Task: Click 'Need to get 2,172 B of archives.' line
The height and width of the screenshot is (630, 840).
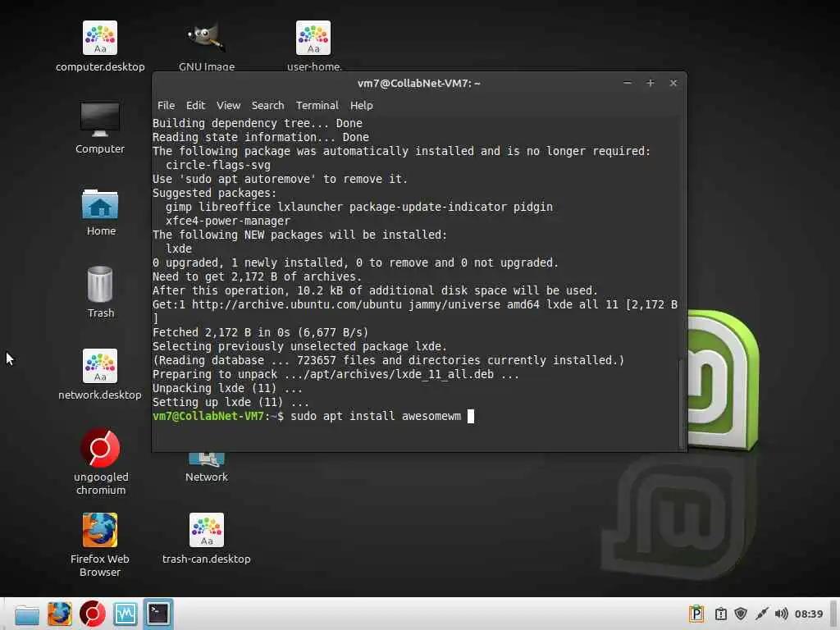Action: pos(257,276)
